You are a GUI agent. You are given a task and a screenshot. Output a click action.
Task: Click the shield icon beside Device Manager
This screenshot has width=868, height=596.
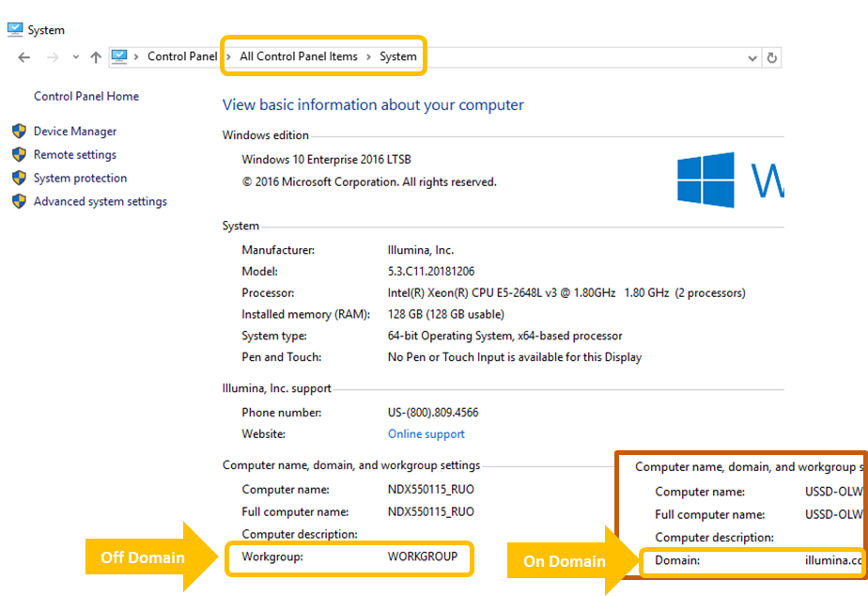(x=19, y=132)
